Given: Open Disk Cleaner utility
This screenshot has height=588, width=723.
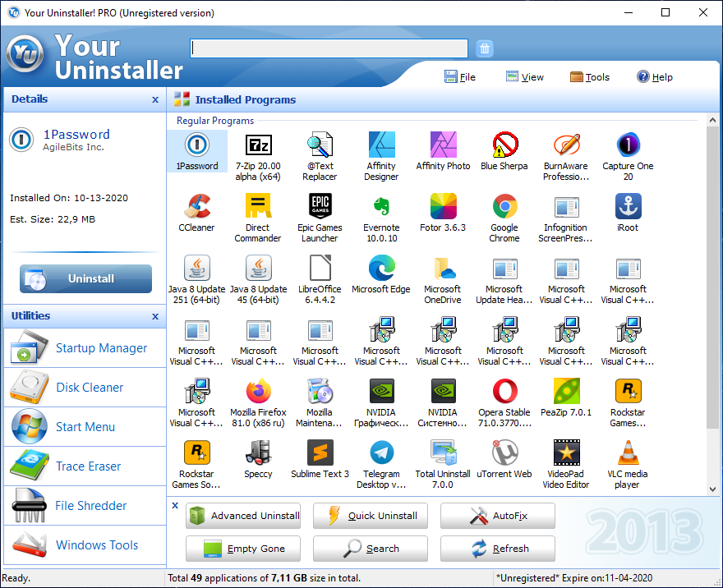Looking at the screenshot, I should [x=85, y=388].
